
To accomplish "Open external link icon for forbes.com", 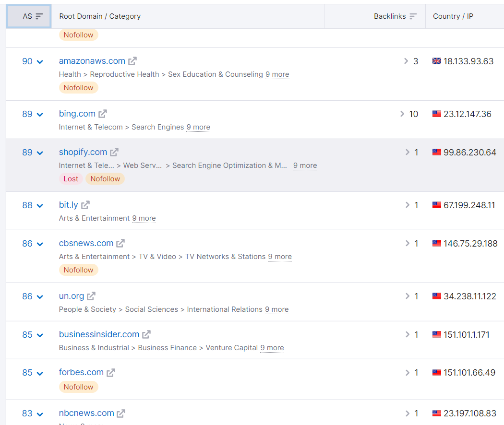I will pos(111,373).
